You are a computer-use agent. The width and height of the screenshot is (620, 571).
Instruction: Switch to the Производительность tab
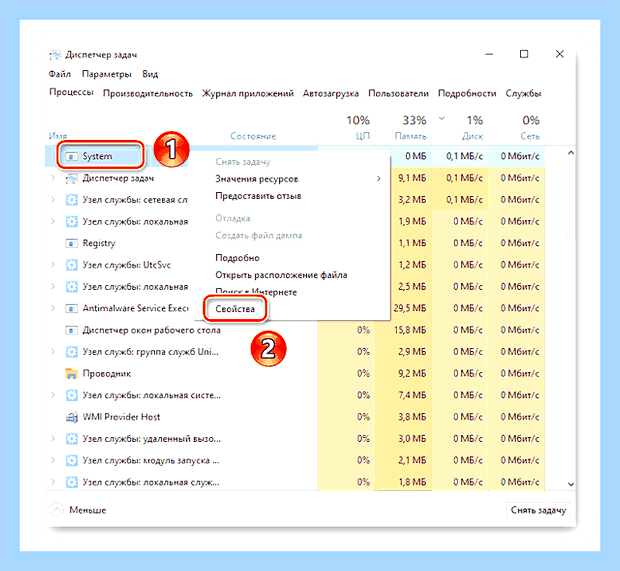pos(148,94)
